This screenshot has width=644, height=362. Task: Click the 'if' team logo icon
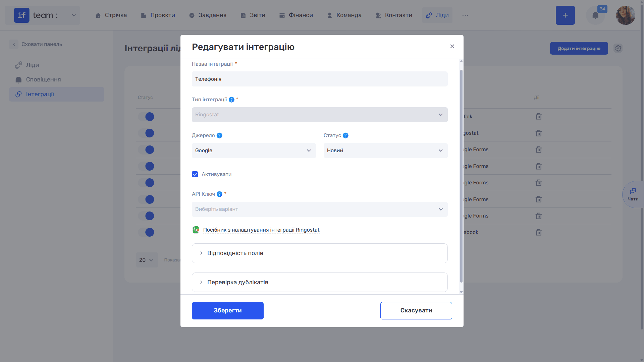22,15
